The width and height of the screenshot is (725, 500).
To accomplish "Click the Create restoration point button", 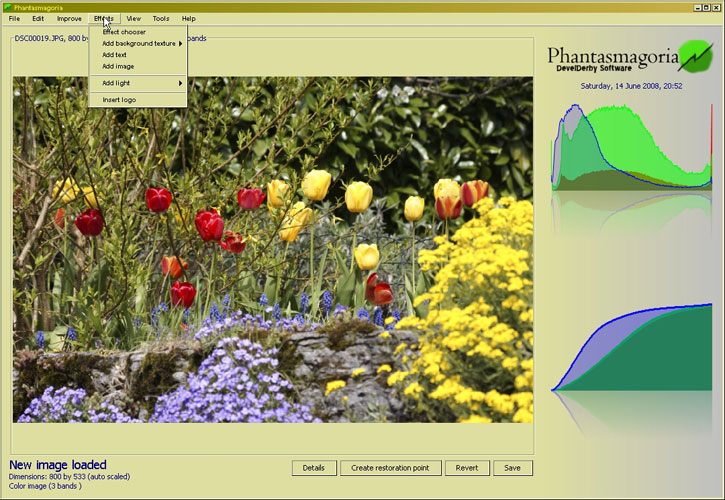I will pos(390,468).
